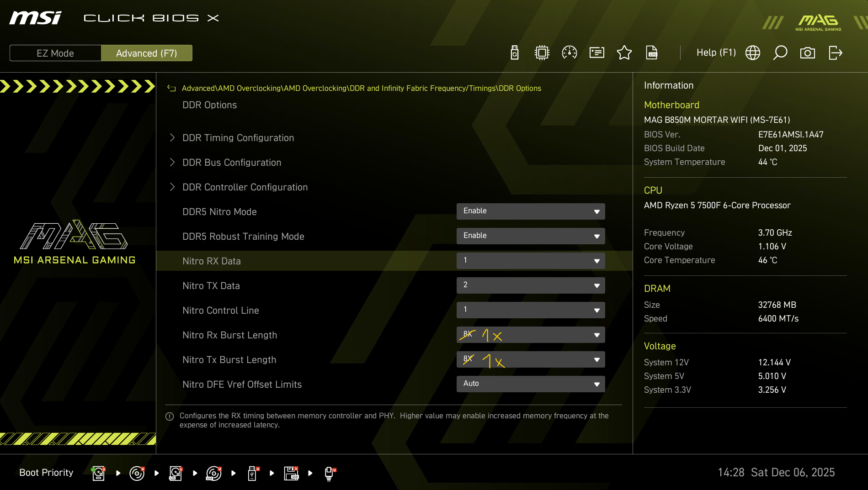Open the Nitro Tx Burst Length dropdown

531,359
